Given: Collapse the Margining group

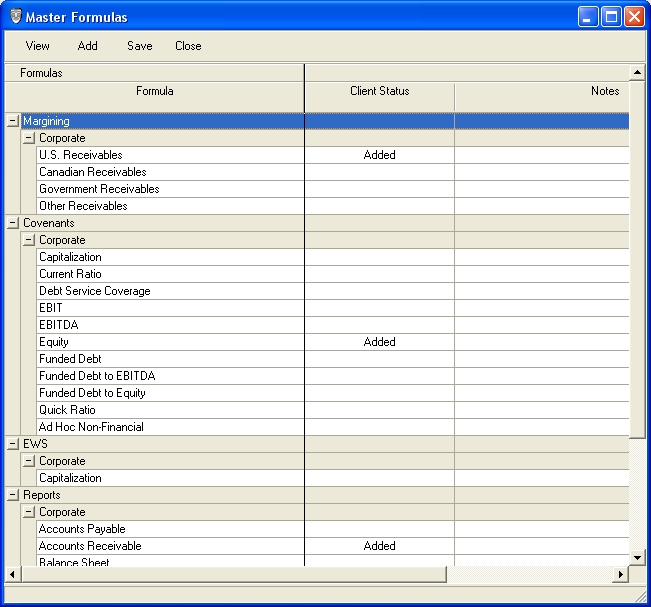Looking at the screenshot, I should coord(13,121).
